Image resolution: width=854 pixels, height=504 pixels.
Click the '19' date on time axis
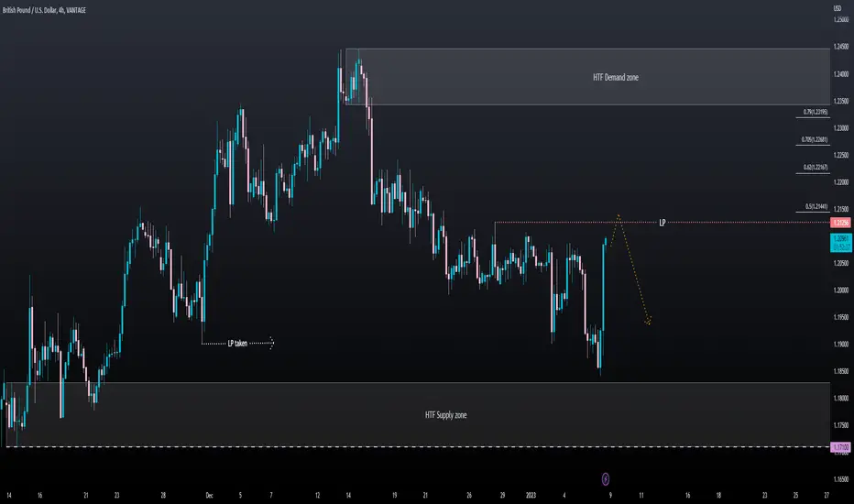point(394,495)
